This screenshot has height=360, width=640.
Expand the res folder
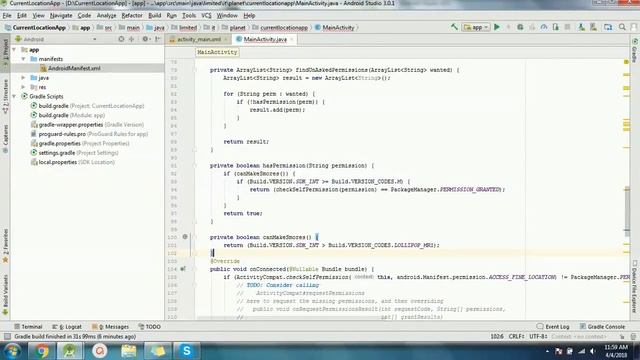pos(24,87)
